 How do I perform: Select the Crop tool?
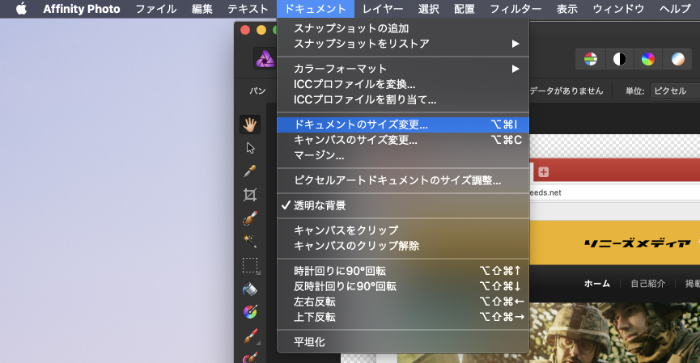[x=250, y=195]
